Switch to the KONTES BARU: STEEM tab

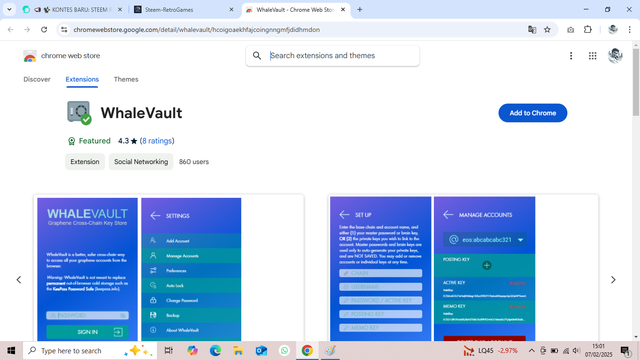coord(73,10)
